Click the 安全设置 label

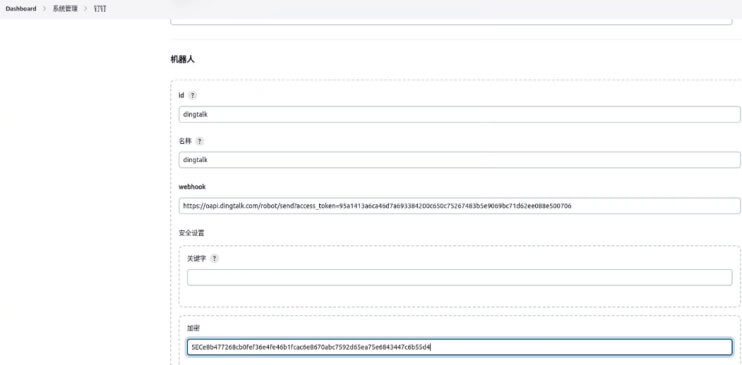(191, 233)
